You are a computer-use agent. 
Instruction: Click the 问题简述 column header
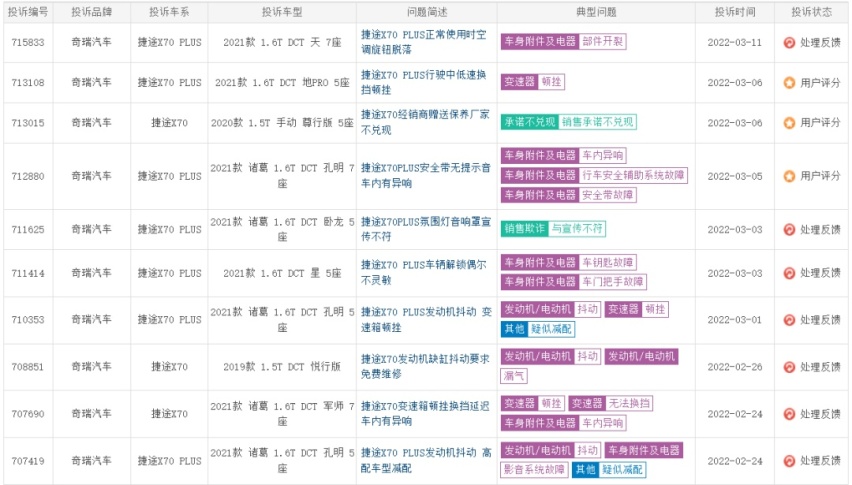(427, 12)
